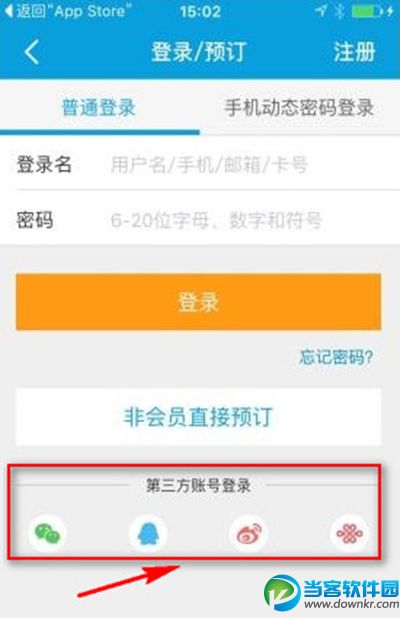Open the 忘记密码? link
Screen dimensions: 400x618
pos(336,357)
